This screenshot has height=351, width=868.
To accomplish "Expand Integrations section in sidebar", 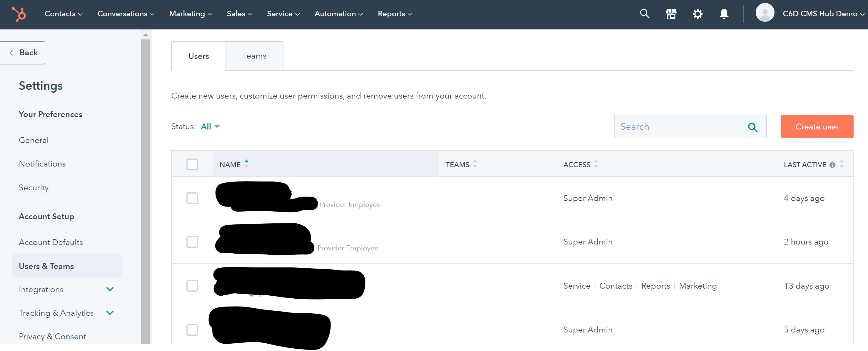I will pyautogui.click(x=110, y=289).
